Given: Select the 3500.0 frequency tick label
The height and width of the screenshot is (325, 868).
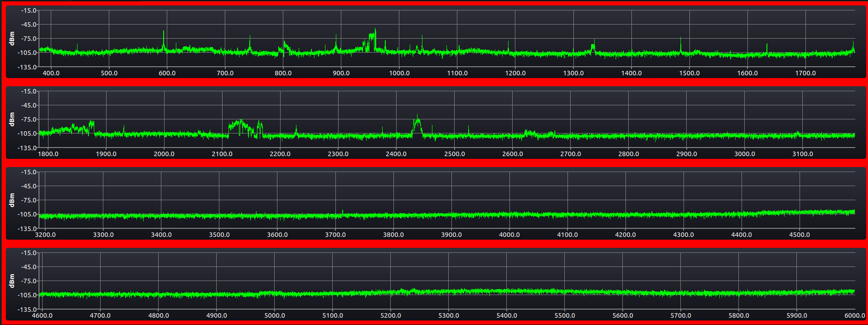Looking at the screenshot, I should tap(219, 235).
